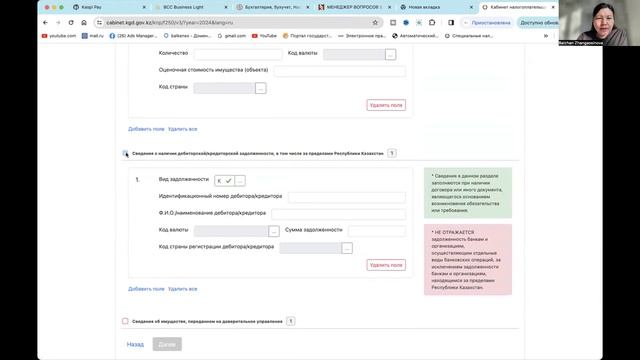Viewport: 640px width, 360px height.
Task: Click the Далее button
Action: pos(167,344)
